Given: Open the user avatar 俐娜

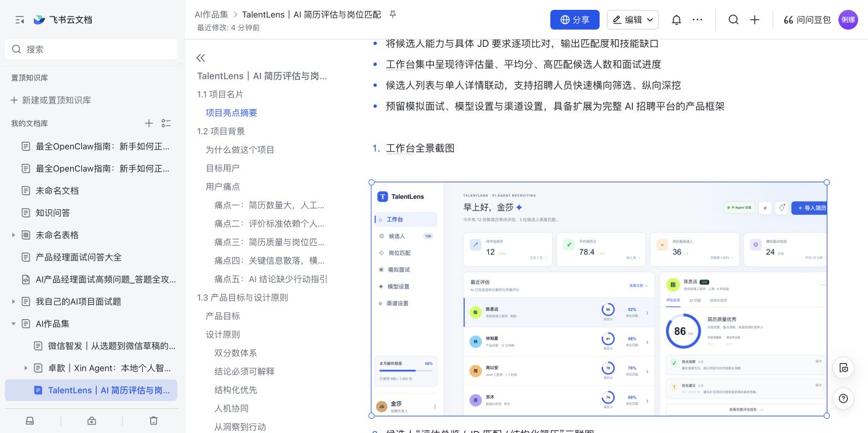Looking at the screenshot, I should [848, 20].
